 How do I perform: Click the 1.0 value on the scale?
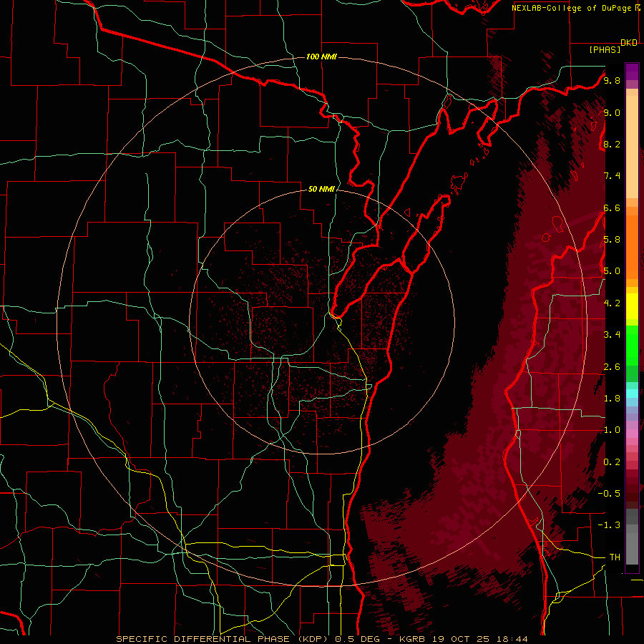point(612,430)
